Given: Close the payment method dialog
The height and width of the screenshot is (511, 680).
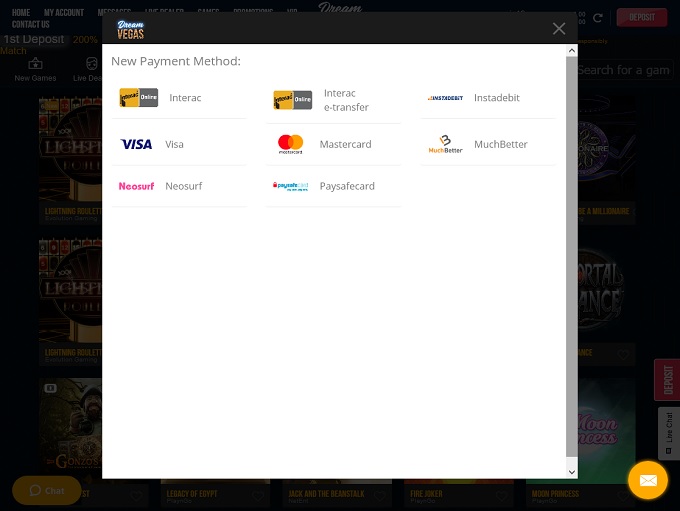Looking at the screenshot, I should tap(559, 29).
